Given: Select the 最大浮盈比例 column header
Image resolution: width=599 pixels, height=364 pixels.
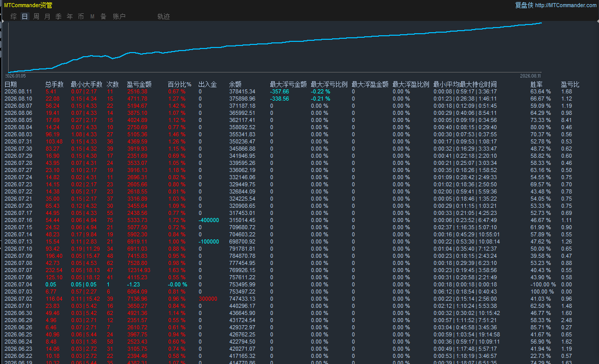Looking at the screenshot, I should click(411, 84).
